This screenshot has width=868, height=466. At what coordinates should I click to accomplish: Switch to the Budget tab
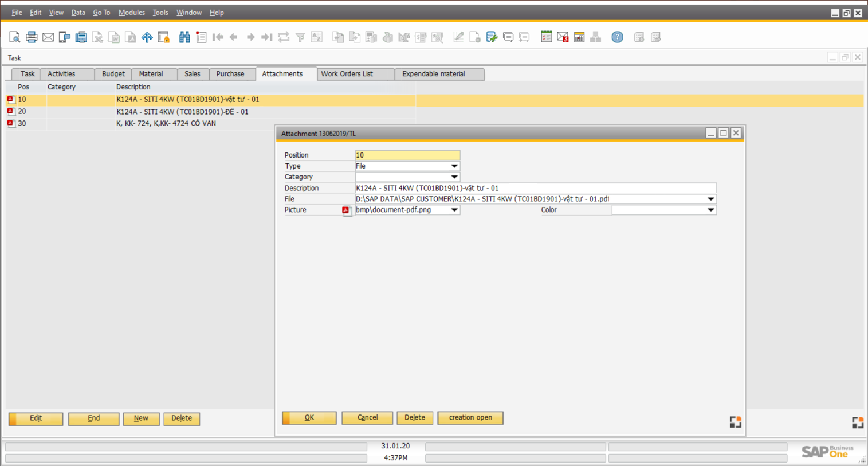(113, 74)
